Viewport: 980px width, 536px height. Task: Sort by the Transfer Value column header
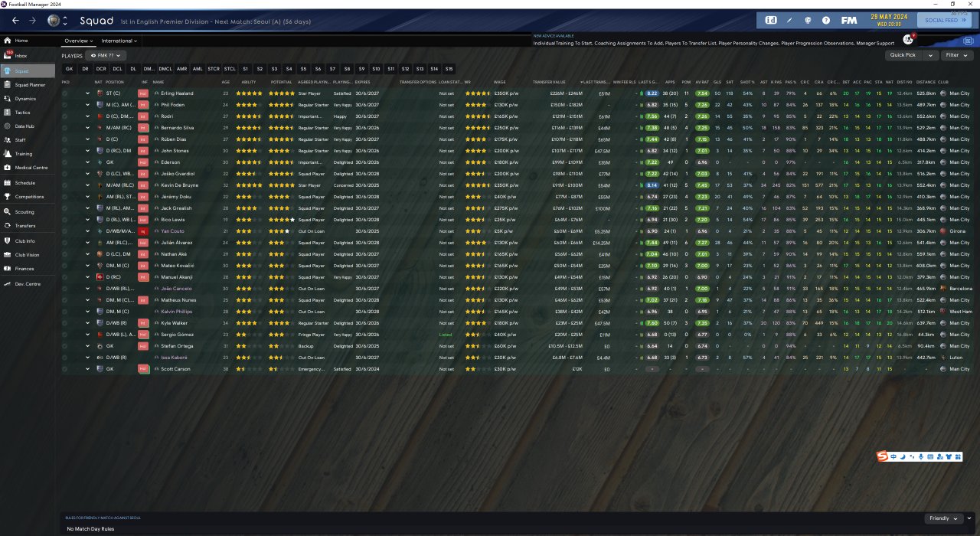[549, 81]
